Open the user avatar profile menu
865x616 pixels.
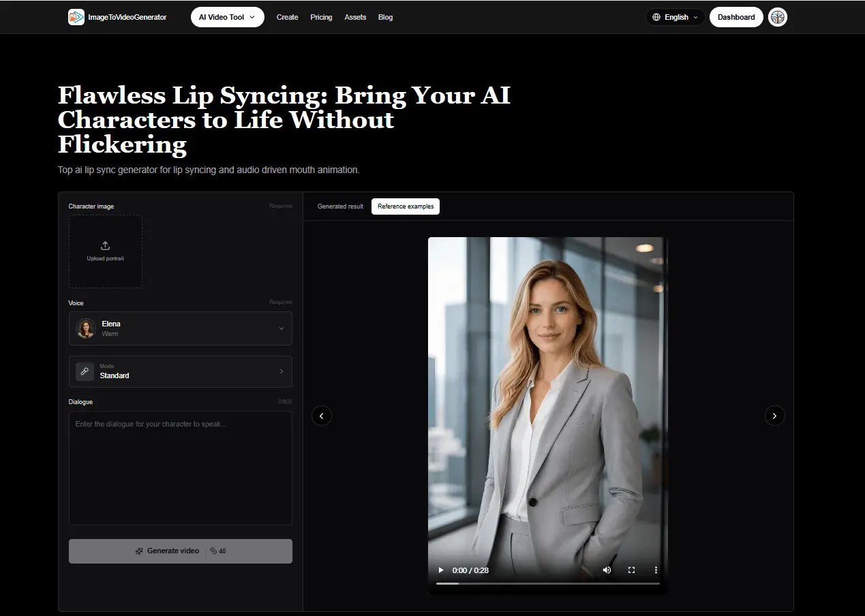tap(778, 17)
